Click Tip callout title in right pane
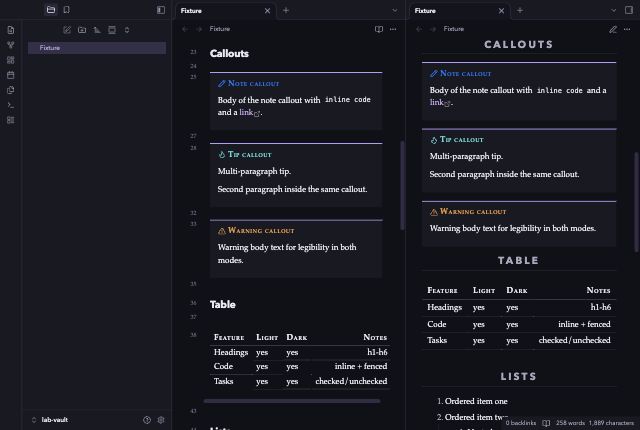 (x=462, y=140)
